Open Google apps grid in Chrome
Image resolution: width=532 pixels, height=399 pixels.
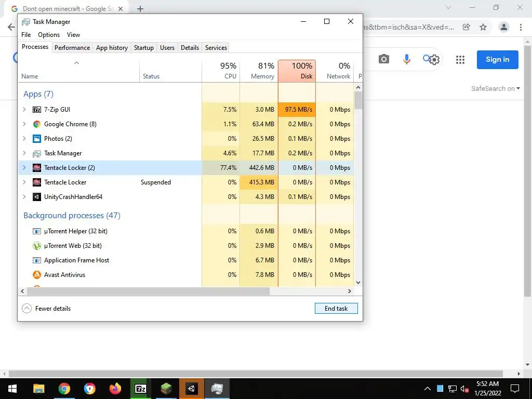(460, 60)
